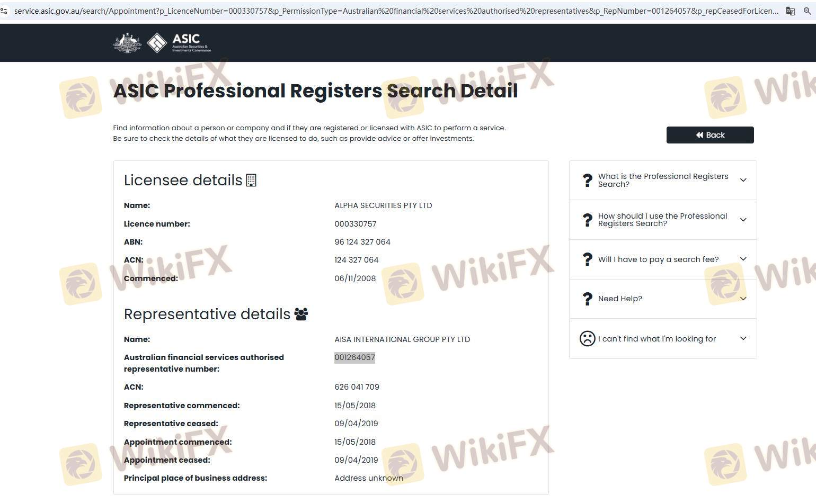Click the people icon beside Representative details
Viewport: 816px width, 504px height.
point(301,314)
